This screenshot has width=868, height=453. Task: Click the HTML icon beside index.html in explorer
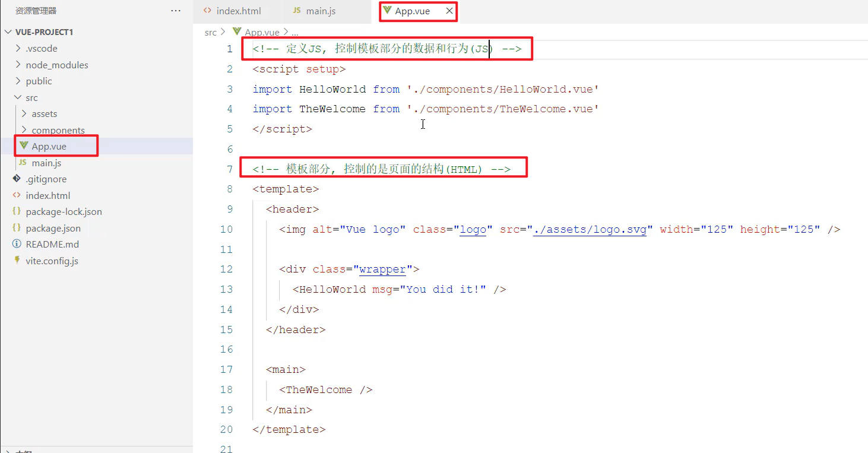tap(17, 195)
